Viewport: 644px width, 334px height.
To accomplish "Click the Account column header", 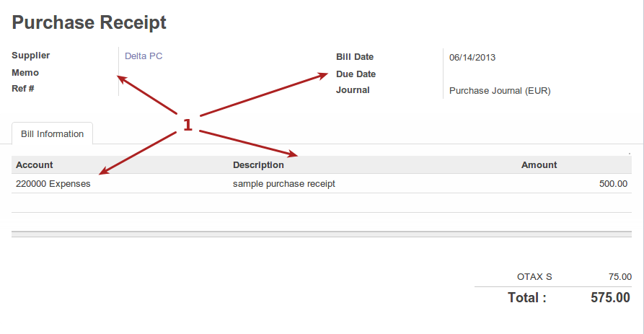I will tap(35, 165).
